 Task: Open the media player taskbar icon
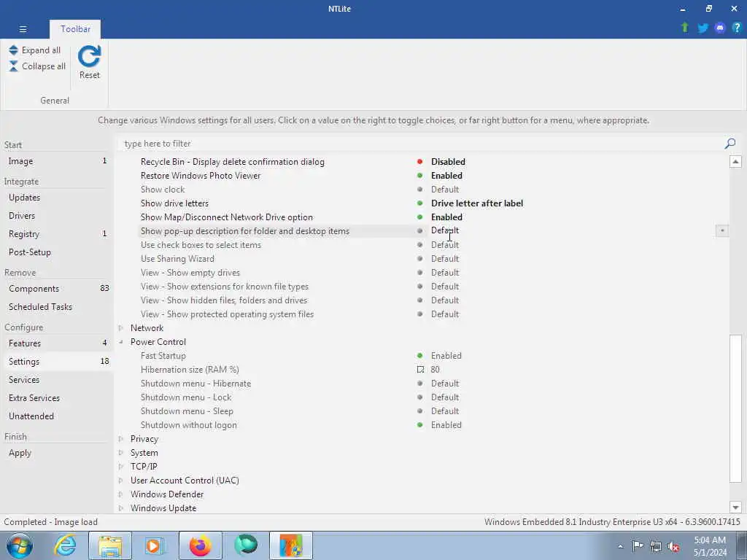(154, 545)
